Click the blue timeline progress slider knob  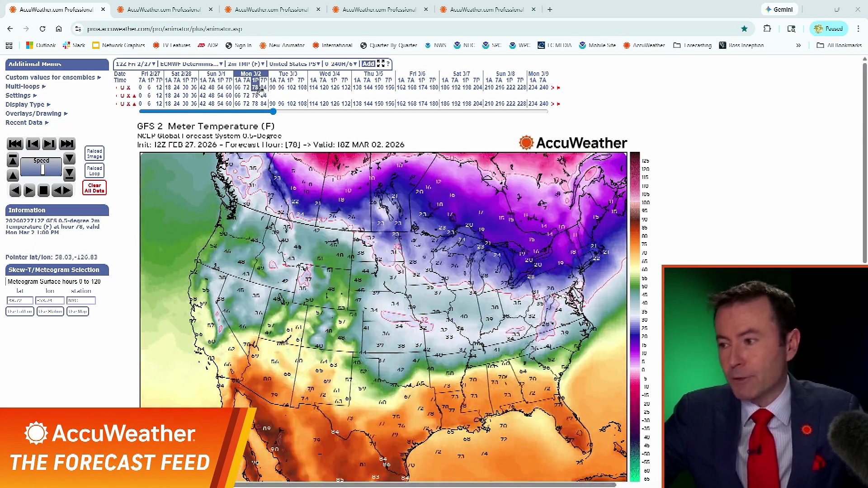pyautogui.click(x=273, y=111)
